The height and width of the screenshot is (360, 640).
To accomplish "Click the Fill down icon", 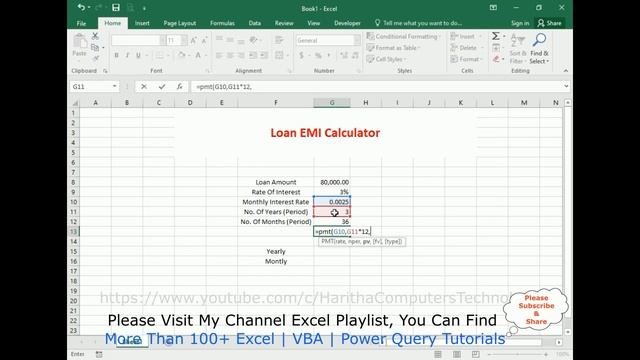I will [x=496, y=48].
